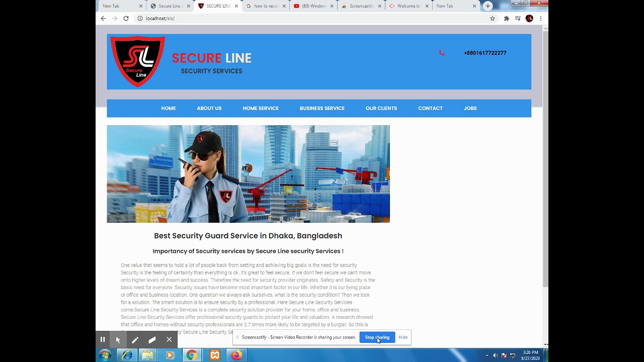
Task: Click the SECURE LINE title text
Action: point(212,58)
